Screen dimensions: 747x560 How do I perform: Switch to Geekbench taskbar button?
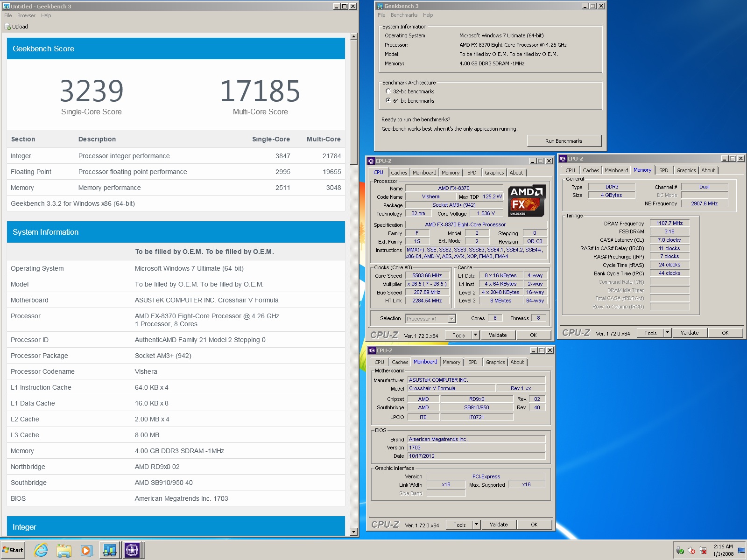(x=110, y=551)
